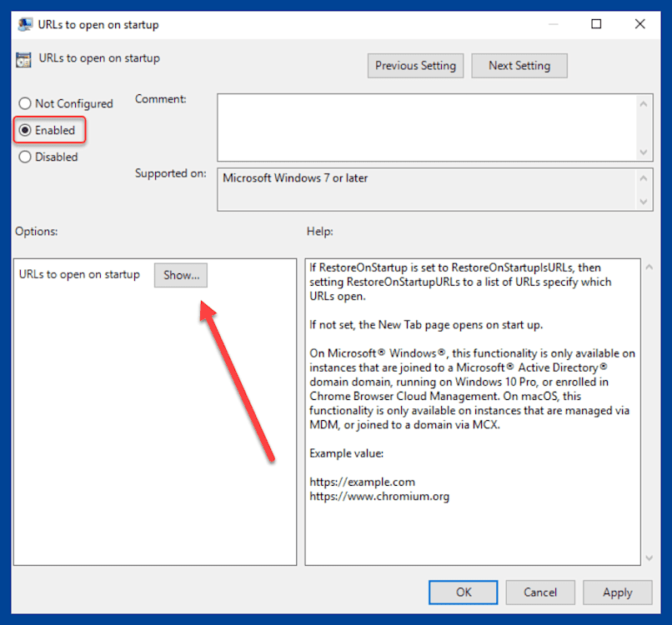The width and height of the screenshot is (672, 625).
Task: Click the 'URLs to open on startup' options label
Action: [x=79, y=274]
